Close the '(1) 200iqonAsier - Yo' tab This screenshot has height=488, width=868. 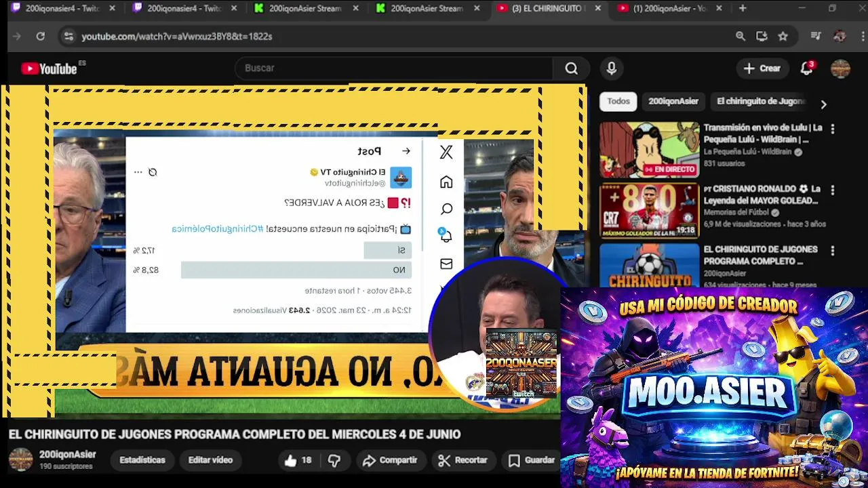(x=719, y=8)
